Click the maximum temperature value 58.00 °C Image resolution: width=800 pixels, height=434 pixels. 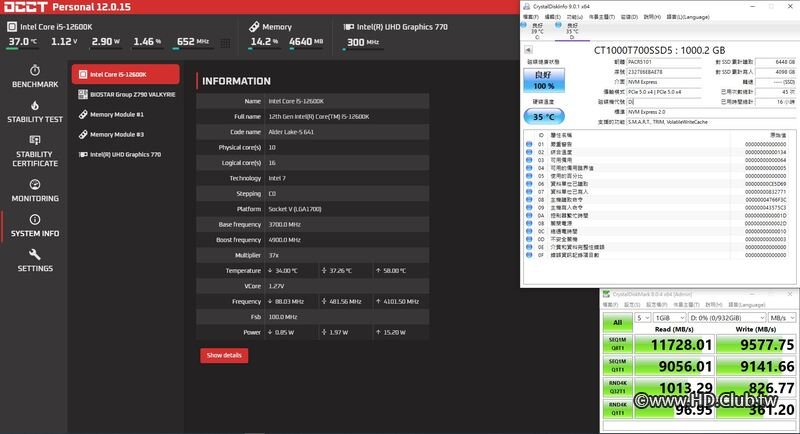tap(394, 271)
